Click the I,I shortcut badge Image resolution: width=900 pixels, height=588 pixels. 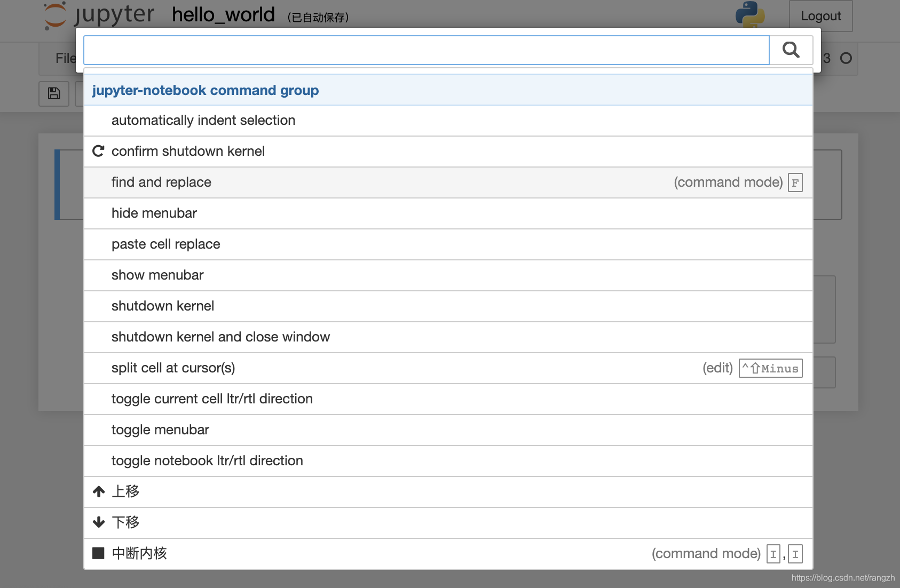(x=785, y=554)
